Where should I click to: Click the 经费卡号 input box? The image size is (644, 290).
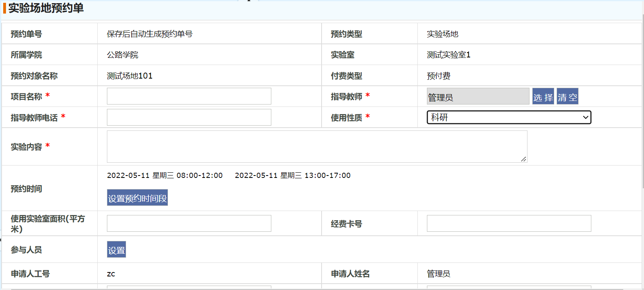click(509, 223)
